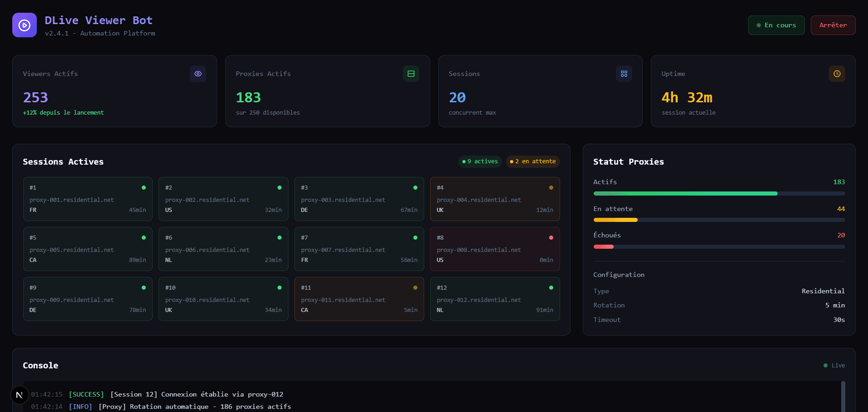Click the Console scrollbar handle
This screenshot has height=412, width=868.
(843, 396)
